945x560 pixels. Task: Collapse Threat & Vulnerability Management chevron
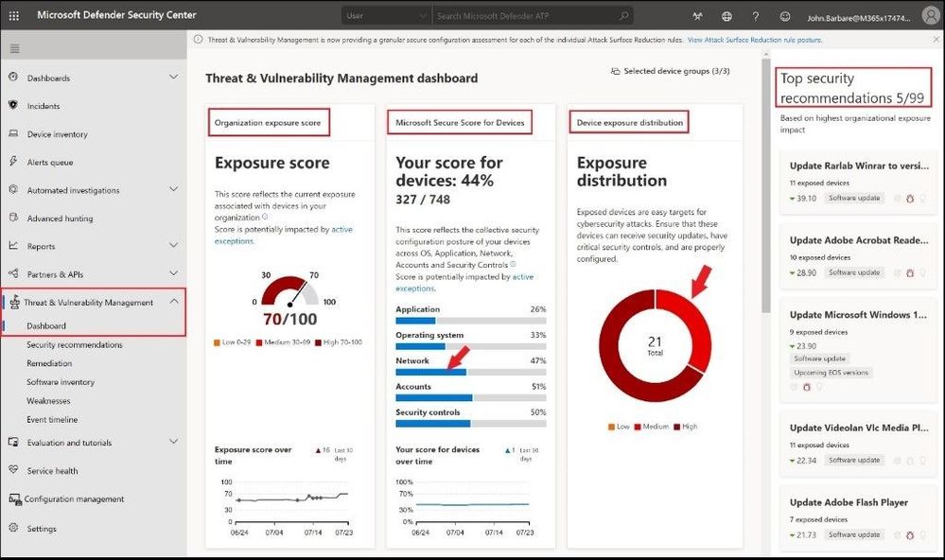173,302
